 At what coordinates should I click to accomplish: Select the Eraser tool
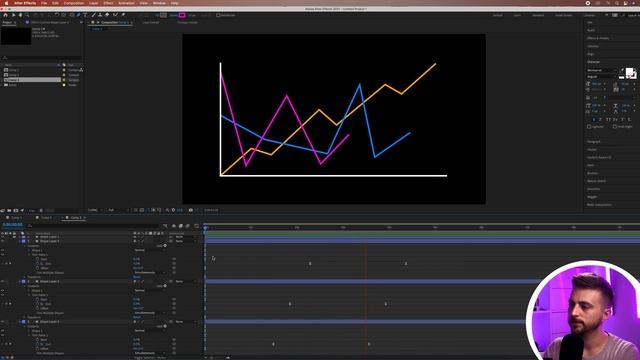(107, 15)
